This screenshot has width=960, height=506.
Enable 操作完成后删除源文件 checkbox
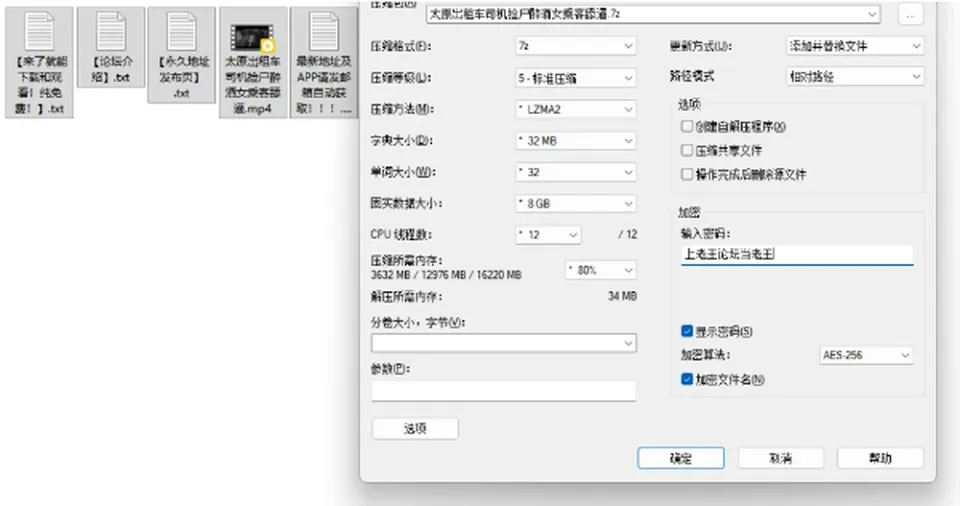coord(687,174)
